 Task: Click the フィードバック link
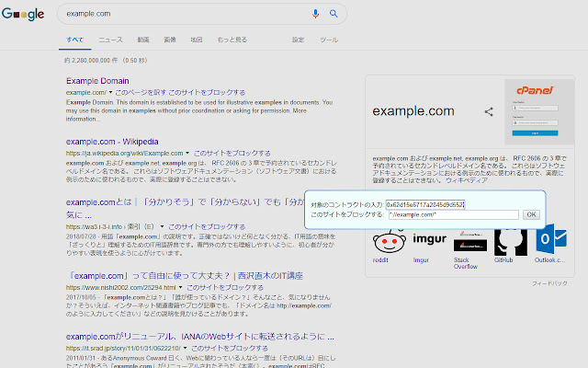[x=549, y=283]
